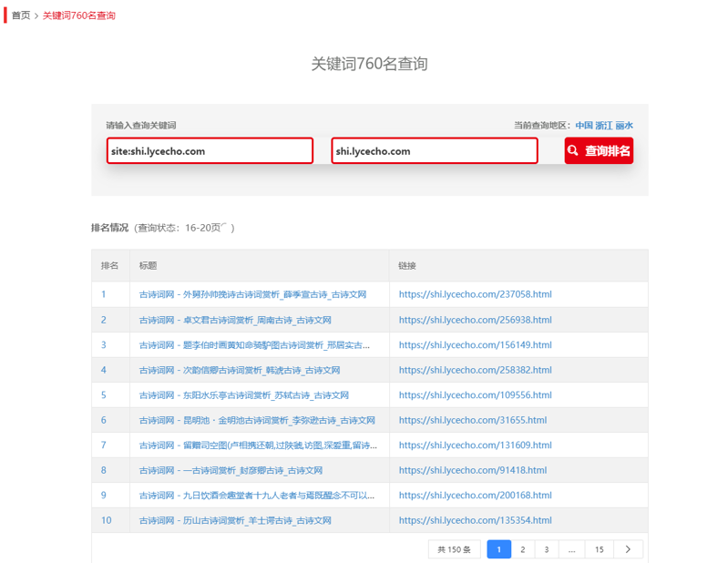Image resolution: width=728 pixels, height=563 pixels.
Task: Go to page 2 of results
Action: coord(523,549)
